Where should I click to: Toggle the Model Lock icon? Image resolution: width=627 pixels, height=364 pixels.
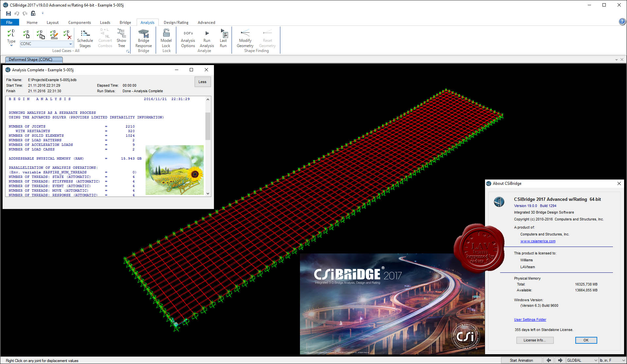pyautogui.click(x=166, y=38)
